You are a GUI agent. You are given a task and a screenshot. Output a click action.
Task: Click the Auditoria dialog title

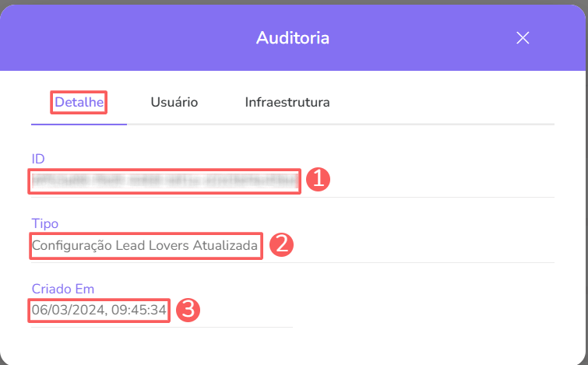click(293, 37)
